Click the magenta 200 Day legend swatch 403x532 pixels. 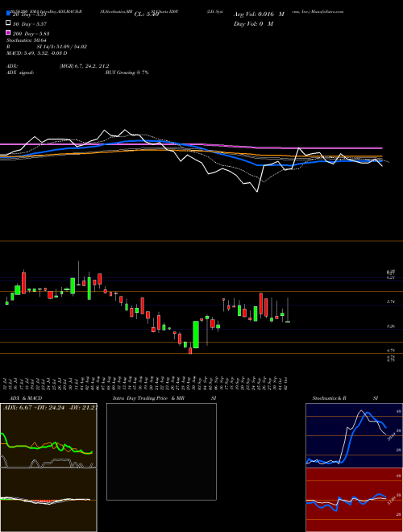(9, 33)
